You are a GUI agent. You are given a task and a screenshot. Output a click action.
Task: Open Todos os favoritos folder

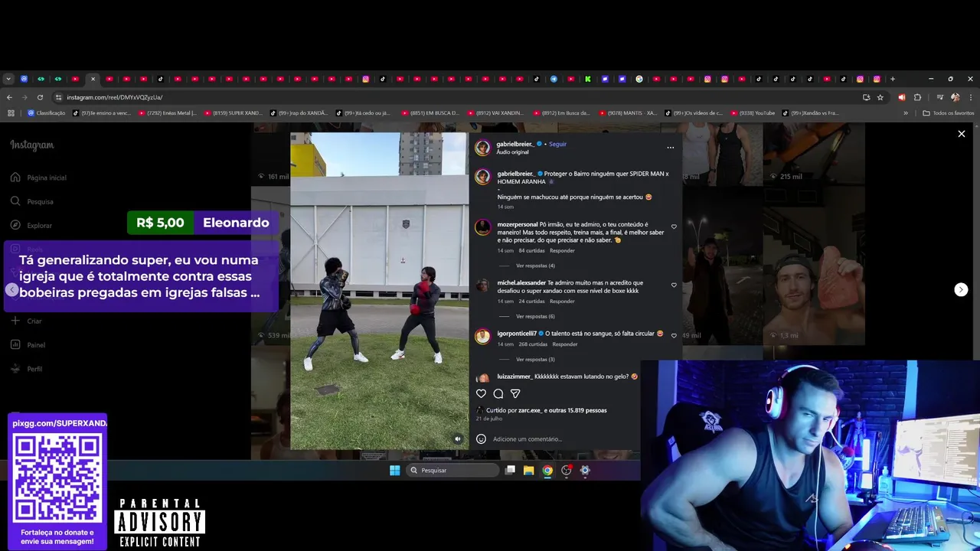[949, 113]
